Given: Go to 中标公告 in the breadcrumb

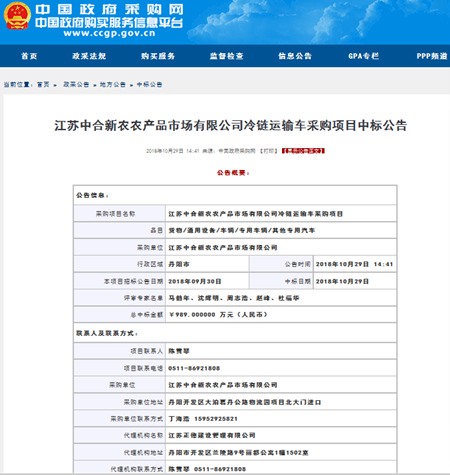Looking at the screenshot, I should [x=149, y=85].
